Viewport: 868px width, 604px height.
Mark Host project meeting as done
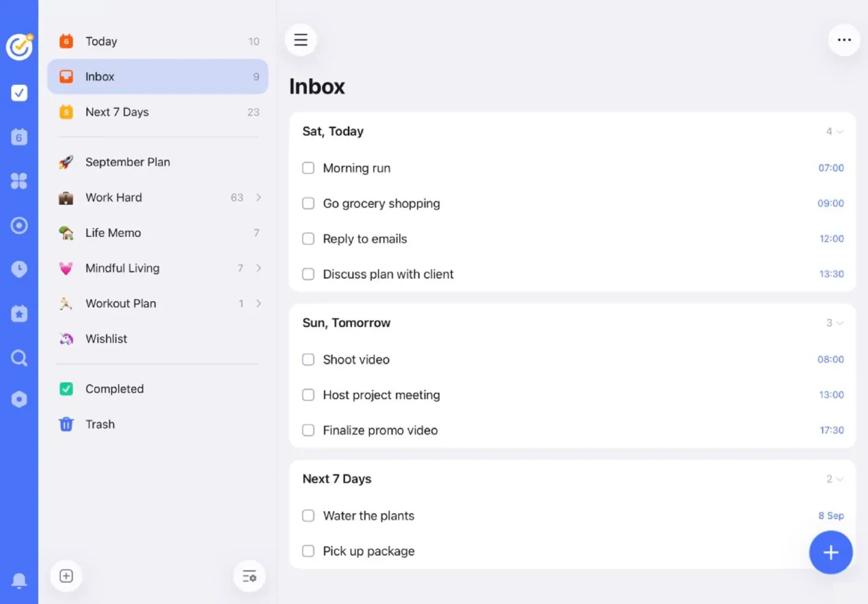[x=308, y=394]
